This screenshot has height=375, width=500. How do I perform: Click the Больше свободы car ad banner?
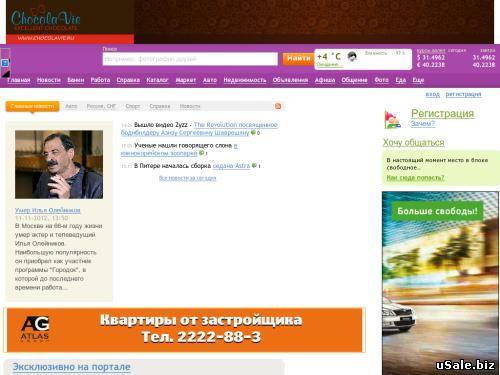pos(440,283)
